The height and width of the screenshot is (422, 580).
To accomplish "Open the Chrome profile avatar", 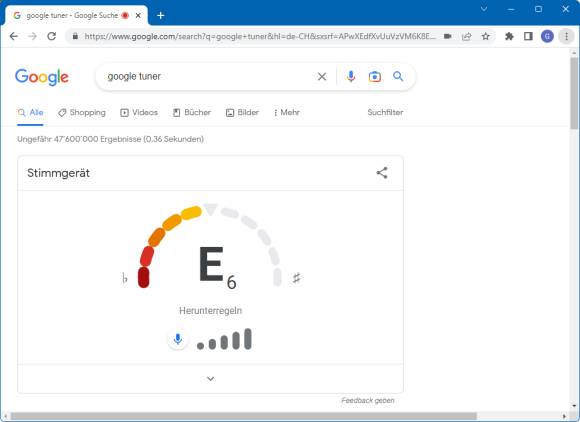I will [547, 36].
